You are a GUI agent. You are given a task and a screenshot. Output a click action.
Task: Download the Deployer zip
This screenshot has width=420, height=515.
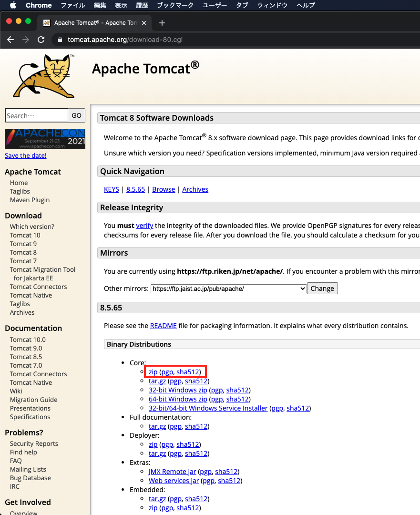pyautogui.click(x=153, y=444)
